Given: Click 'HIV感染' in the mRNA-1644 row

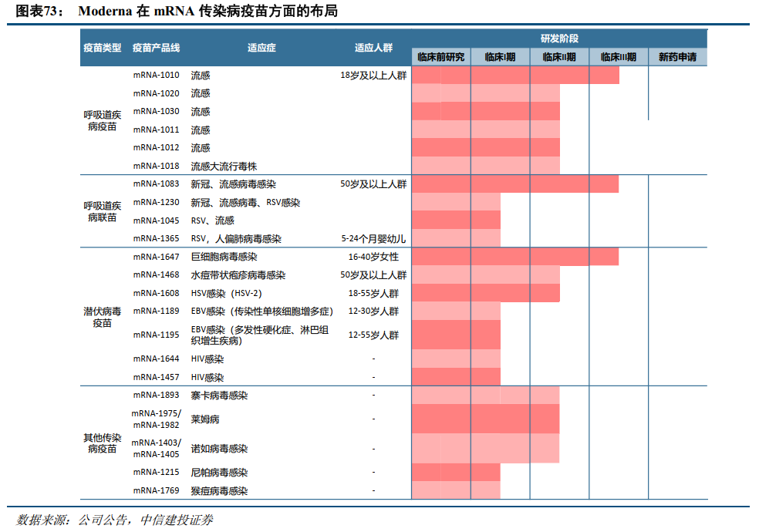Looking at the screenshot, I should [207, 359].
